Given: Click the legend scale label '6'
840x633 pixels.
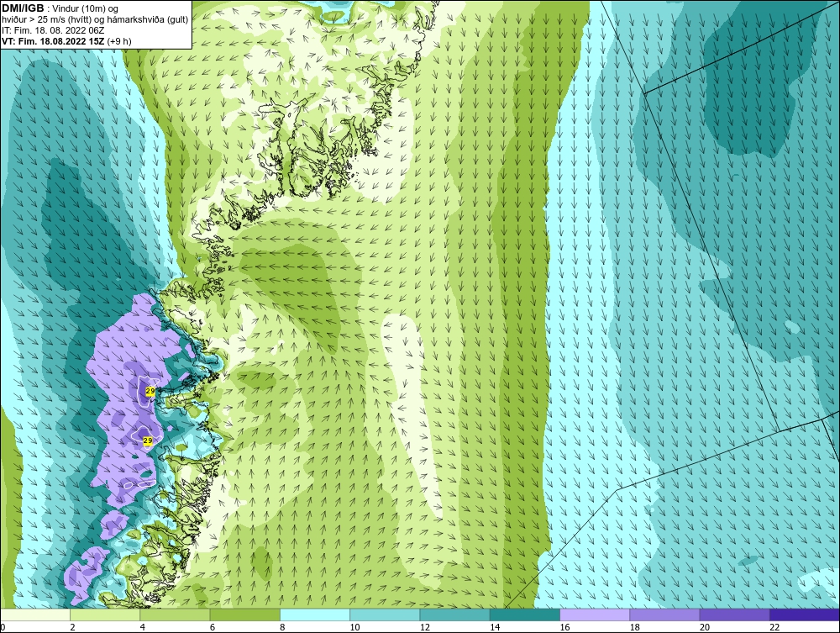Looking at the screenshot, I should tap(213, 628).
